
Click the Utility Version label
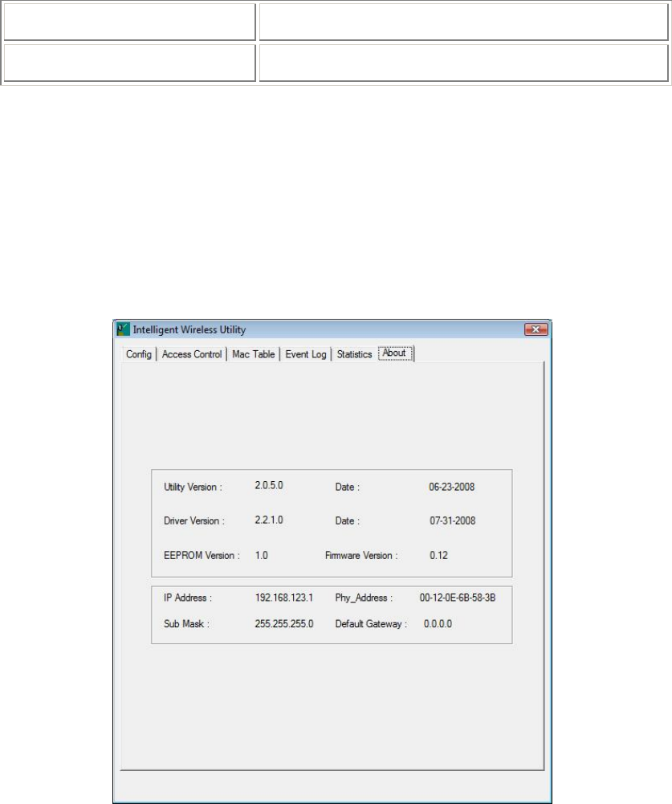(193, 487)
